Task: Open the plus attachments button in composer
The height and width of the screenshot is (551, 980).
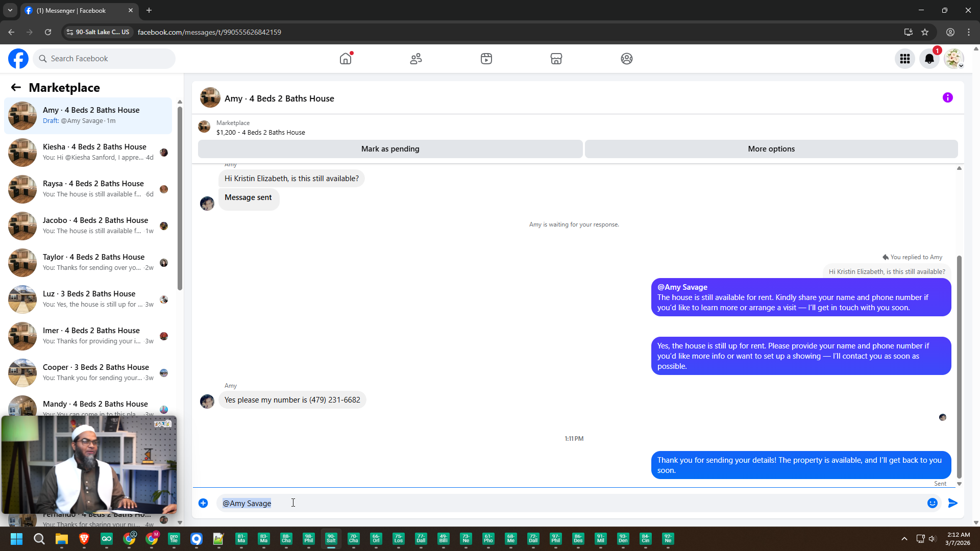Action: [x=203, y=503]
